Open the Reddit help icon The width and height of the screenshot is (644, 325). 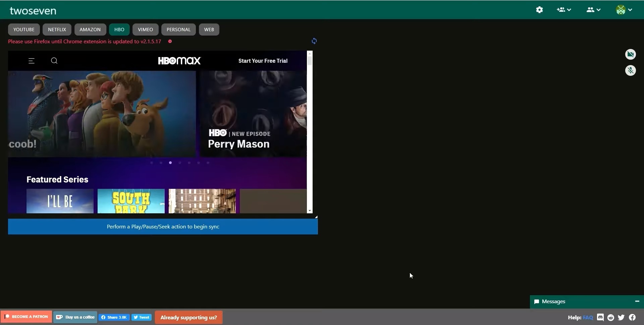point(611,317)
